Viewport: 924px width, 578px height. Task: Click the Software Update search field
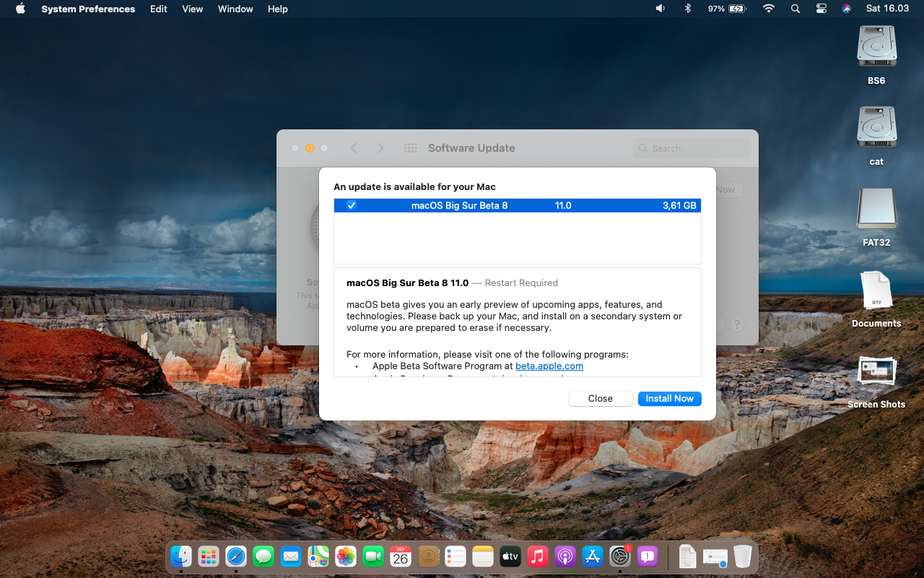692,148
